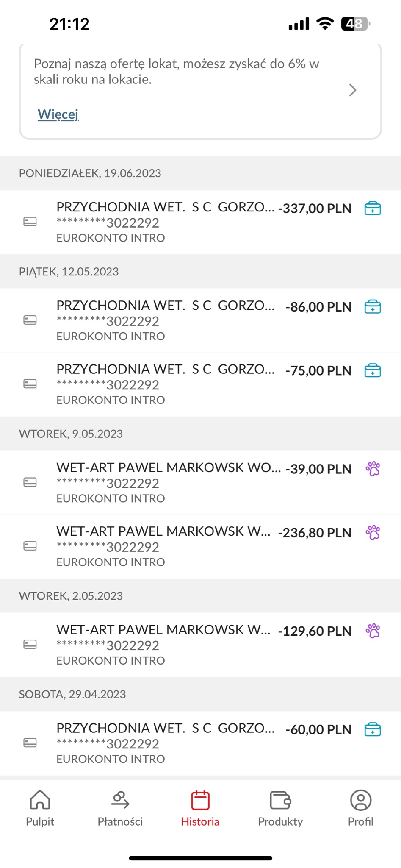Tap the lokat offer text about 6% interest

tap(176, 71)
